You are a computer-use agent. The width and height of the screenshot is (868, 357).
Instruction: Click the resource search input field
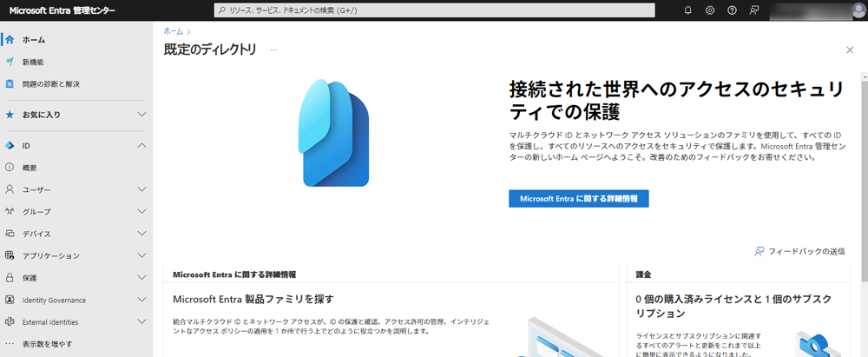click(435, 10)
